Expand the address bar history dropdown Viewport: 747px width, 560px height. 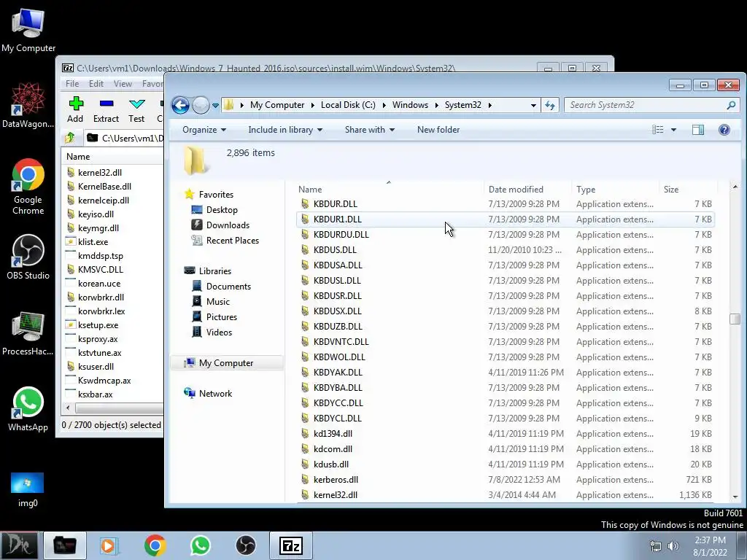coord(533,105)
